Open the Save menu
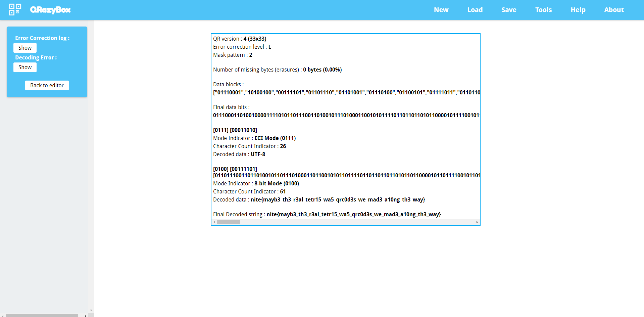The width and height of the screenshot is (644, 317). click(x=509, y=10)
